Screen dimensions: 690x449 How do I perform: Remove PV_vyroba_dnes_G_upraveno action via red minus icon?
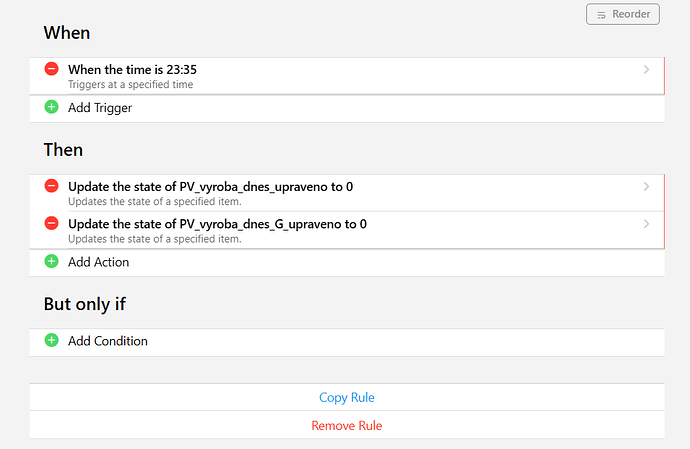point(52,224)
